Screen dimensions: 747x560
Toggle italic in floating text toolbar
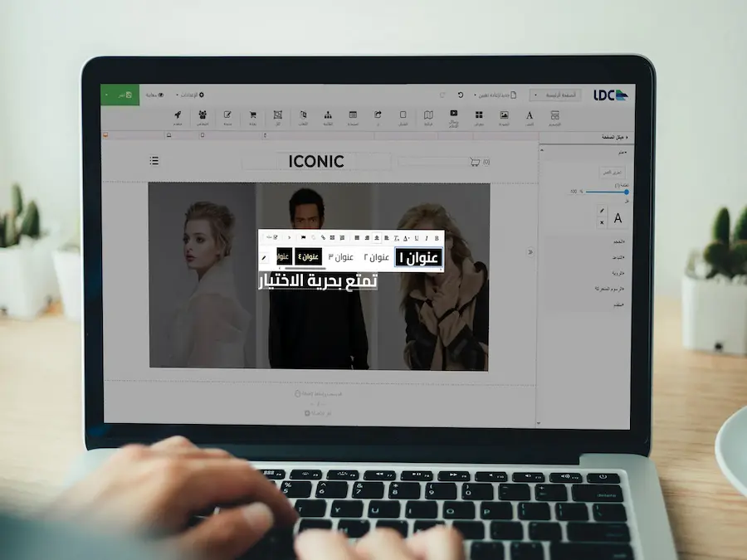coord(427,238)
